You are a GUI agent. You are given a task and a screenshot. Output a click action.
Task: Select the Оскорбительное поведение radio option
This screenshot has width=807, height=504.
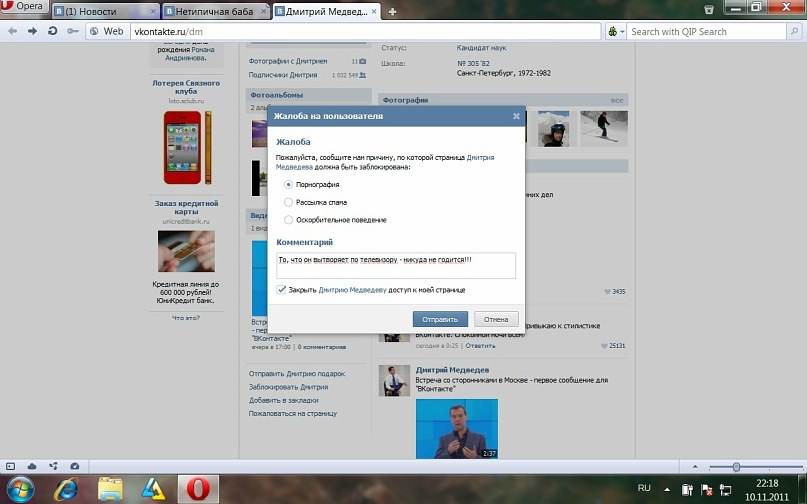click(x=289, y=219)
